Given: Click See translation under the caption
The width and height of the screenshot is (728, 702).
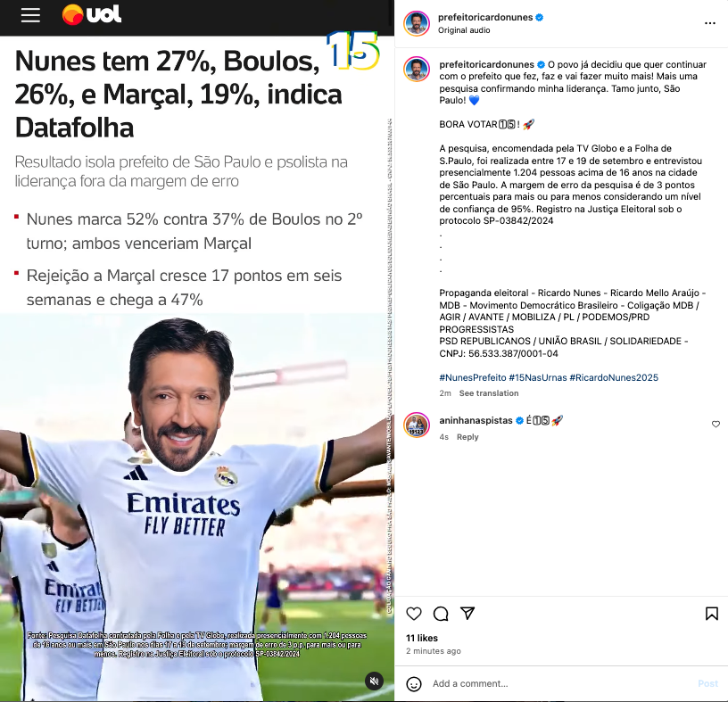Looking at the screenshot, I should point(488,393).
